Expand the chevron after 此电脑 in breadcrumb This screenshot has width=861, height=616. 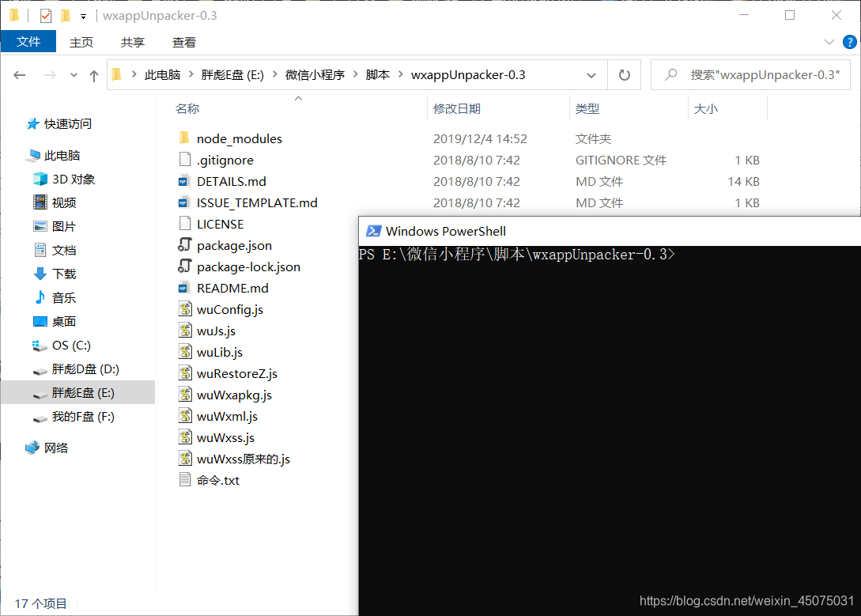click(x=191, y=74)
